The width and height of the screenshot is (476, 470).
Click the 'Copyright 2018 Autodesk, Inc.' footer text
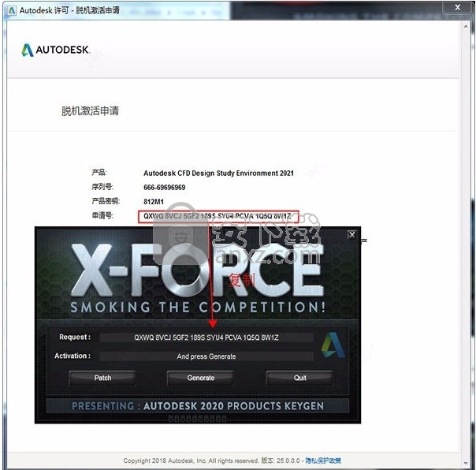(165, 461)
